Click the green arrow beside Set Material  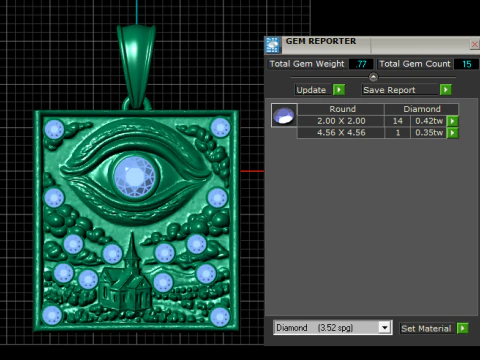point(463,328)
